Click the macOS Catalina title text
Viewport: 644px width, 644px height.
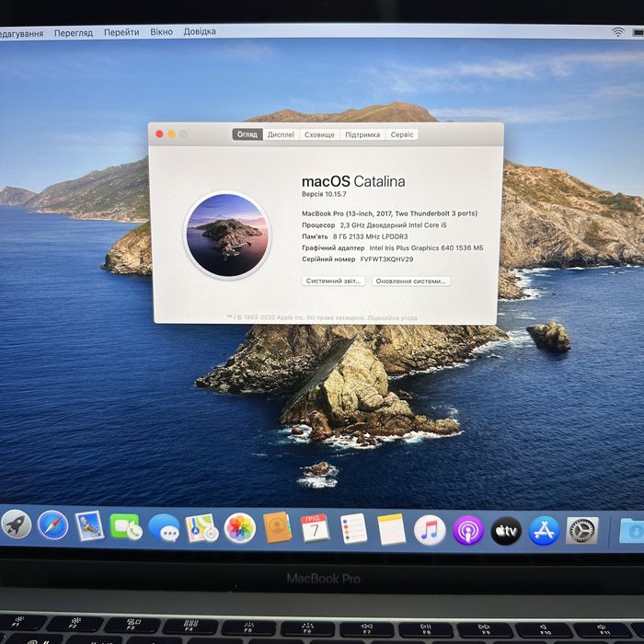coord(353,181)
